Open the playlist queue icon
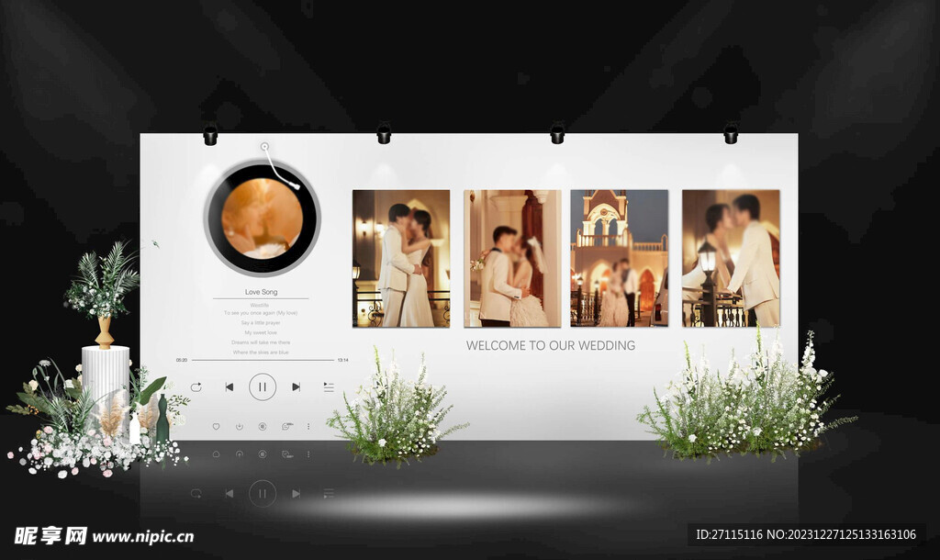 point(329,386)
